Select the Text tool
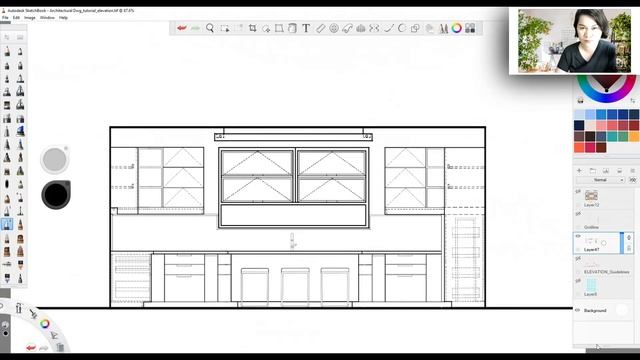Image resolution: width=640 pixels, height=360 pixels. click(x=306, y=28)
